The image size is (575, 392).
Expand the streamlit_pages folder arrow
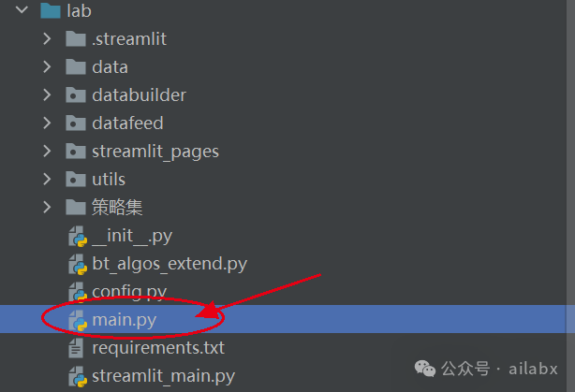click(x=47, y=151)
